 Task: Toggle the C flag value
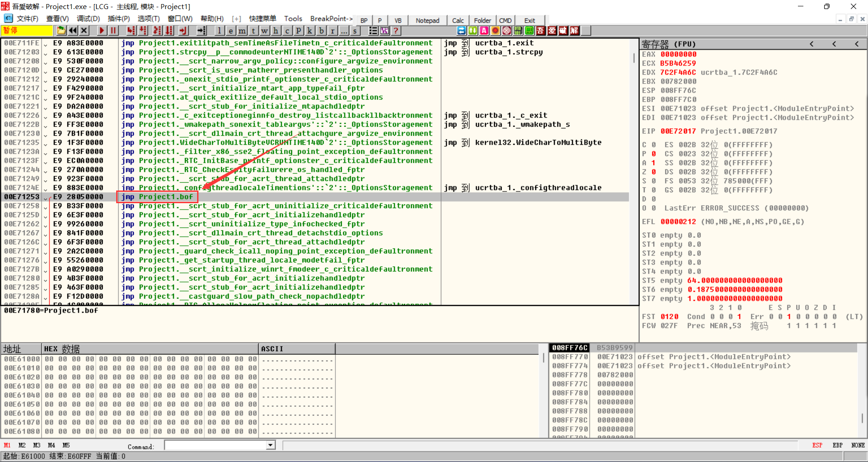click(653, 145)
